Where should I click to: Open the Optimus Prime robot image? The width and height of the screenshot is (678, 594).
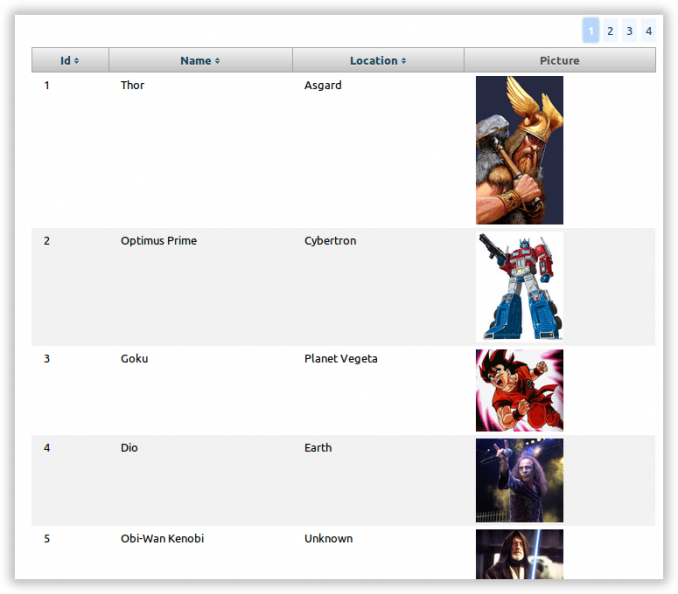pos(519,286)
